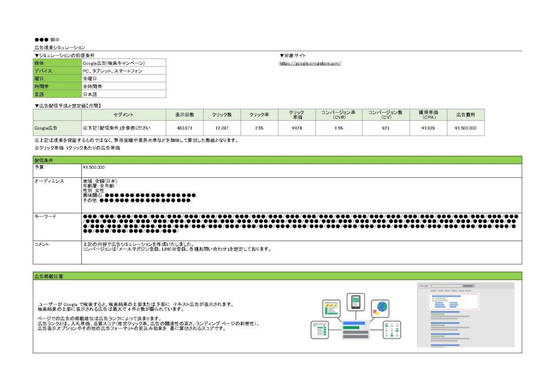Viewport: 555px width, 392px height.
Task: Select the 'デバイス' label cell
Action: tap(57, 71)
